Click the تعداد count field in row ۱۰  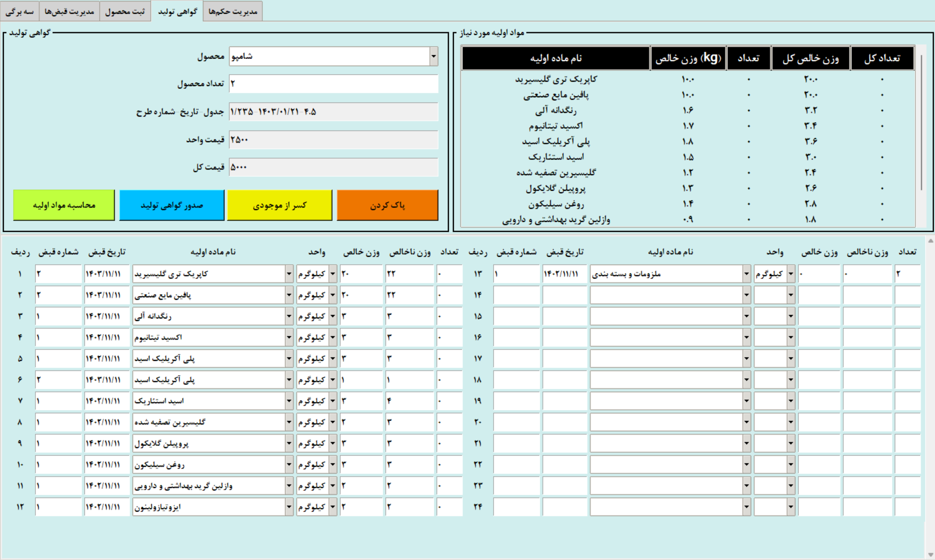(449, 464)
